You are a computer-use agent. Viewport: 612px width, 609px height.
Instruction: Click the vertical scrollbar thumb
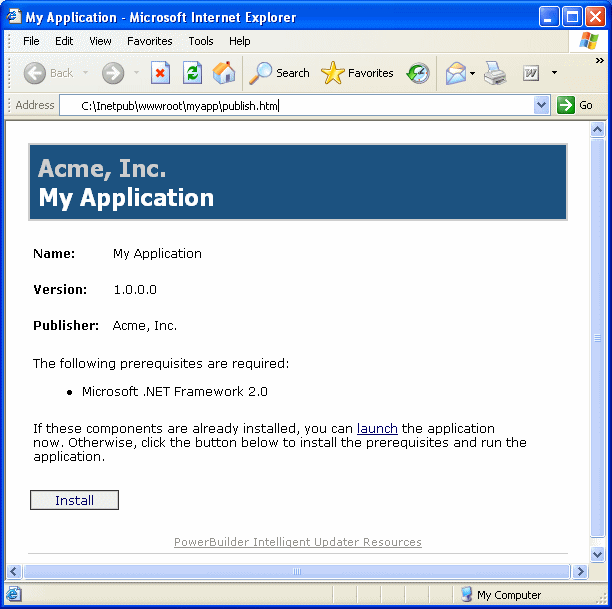click(x=598, y=338)
